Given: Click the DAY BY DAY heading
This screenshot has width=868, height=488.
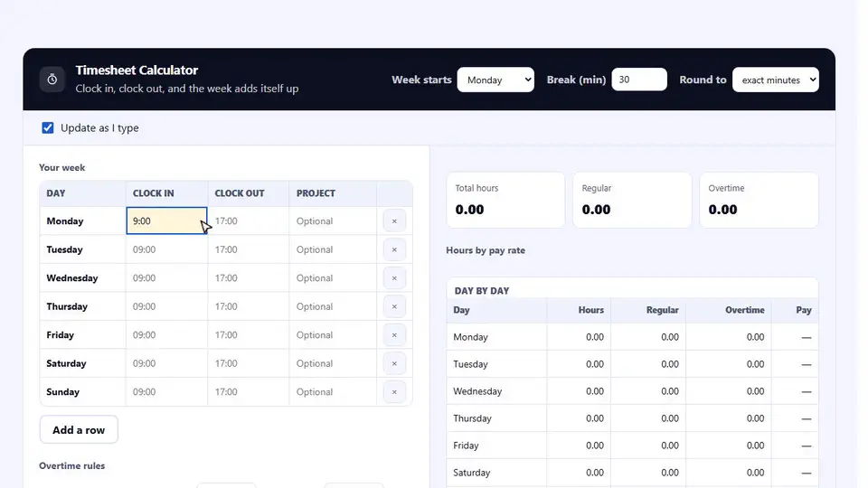Looking at the screenshot, I should coord(482,290).
